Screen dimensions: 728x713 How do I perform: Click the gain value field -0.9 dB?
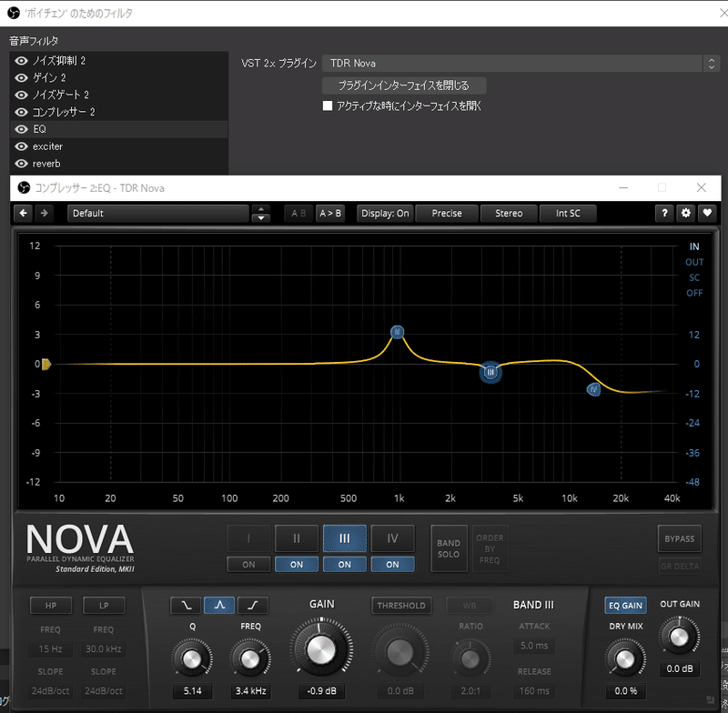coord(321,691)
